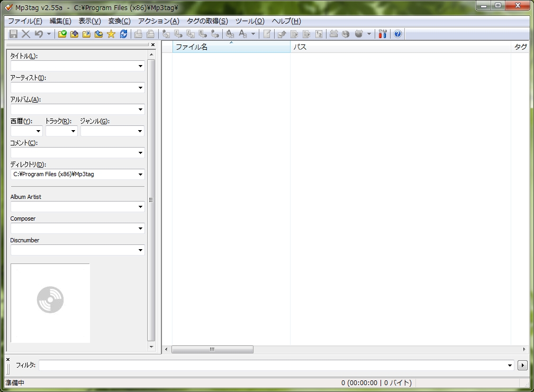Screen dimensions: 534x392
Task: Open the フィルタ history dropdown arrow
Action: tap(510, 366)
